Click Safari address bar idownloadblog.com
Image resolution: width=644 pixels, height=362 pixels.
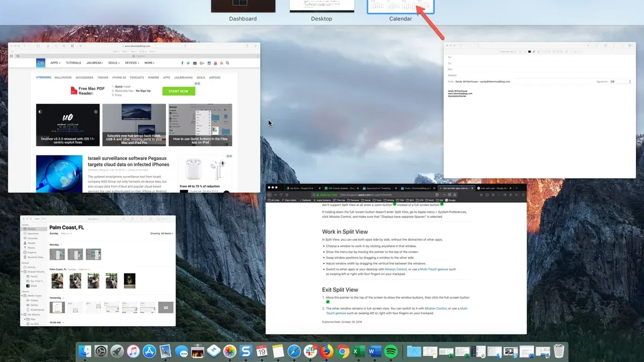[136, 46]
